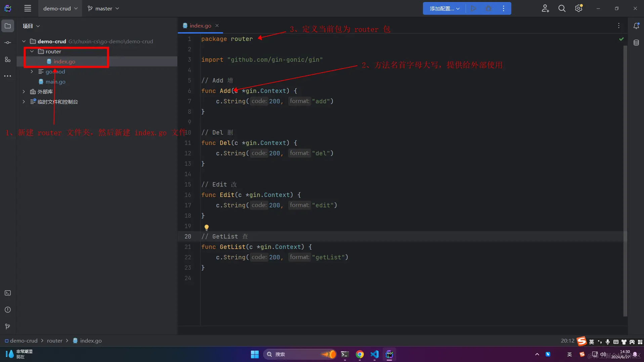Click the package router line
This screenshot has height=362, width=644.
(x=227, y=39)
